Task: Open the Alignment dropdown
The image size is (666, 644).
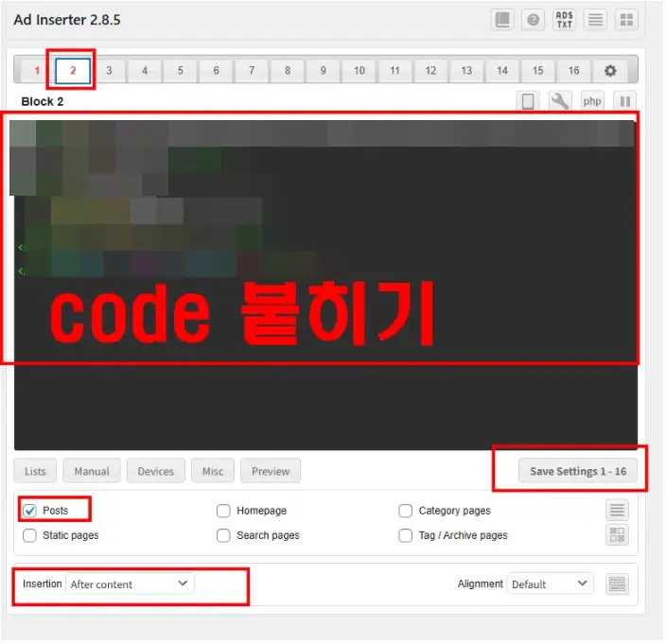Action: tap(550, 584)
